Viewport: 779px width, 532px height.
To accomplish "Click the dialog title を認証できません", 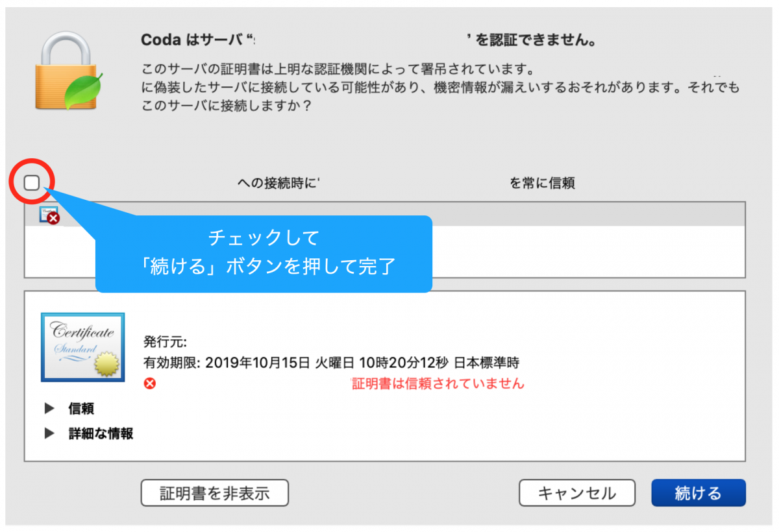I will 536,41.
